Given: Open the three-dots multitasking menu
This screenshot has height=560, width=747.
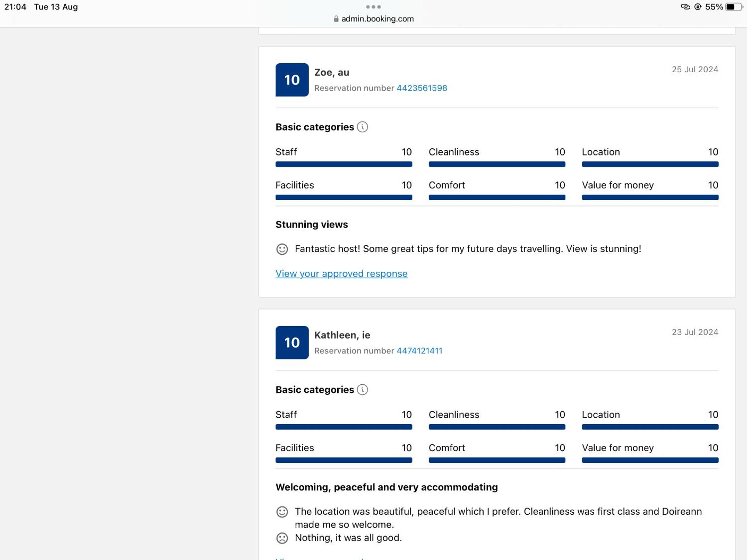Looking at the screenshot, I should pos(373,7).
